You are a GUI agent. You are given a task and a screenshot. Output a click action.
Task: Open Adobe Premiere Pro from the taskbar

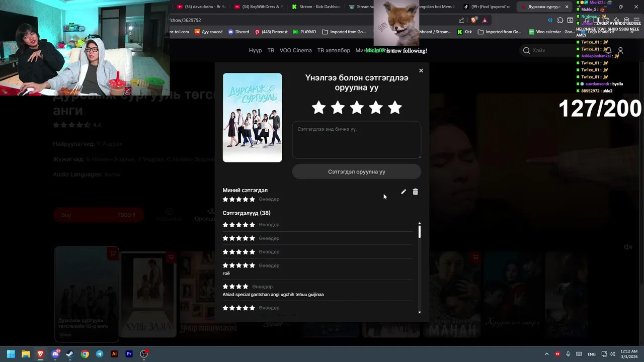[x=129, y=354]
